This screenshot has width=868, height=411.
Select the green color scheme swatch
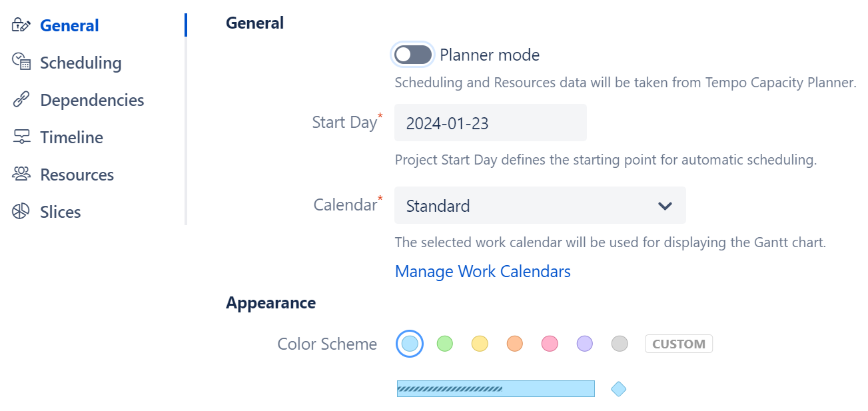[x=445, y=344]
